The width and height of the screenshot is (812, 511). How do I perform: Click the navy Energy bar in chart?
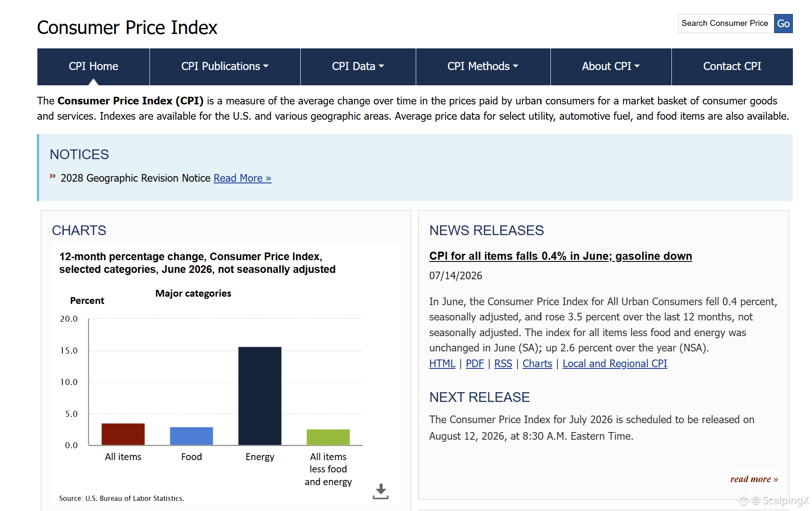point(260,396)
